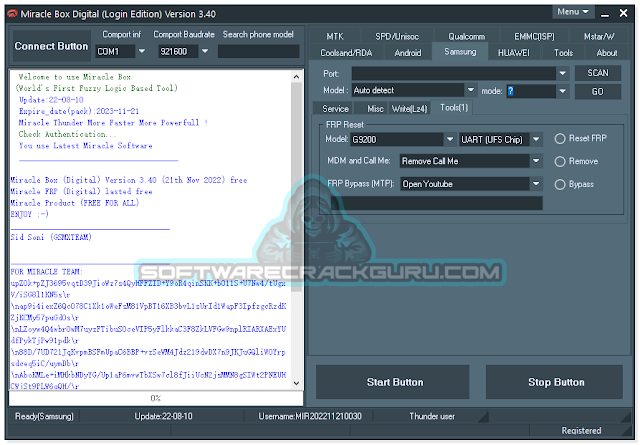Open the Menu dropdown in title bar
This screenshot has width=640, height=445.
pos(573,12)
